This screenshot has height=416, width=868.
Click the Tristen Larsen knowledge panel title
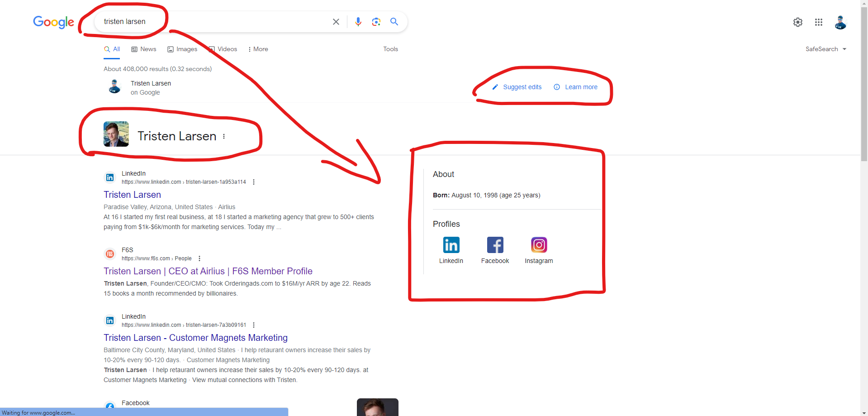(177, 136)
